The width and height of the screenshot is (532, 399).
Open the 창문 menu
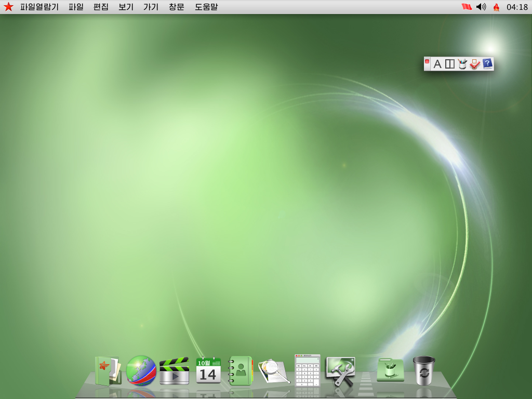[x=177, y=7]
